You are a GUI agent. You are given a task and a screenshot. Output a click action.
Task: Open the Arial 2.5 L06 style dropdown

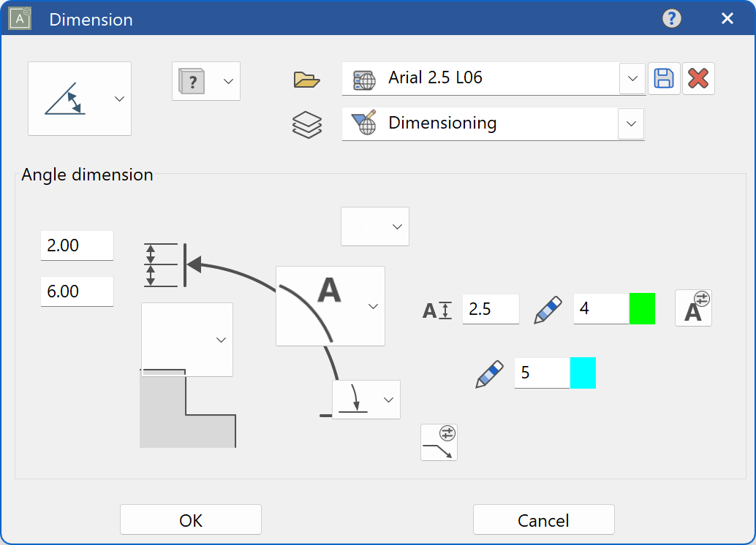[632, 78]
